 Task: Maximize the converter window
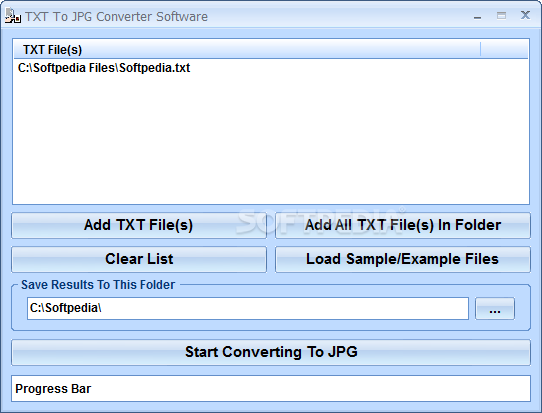point(501,16)
